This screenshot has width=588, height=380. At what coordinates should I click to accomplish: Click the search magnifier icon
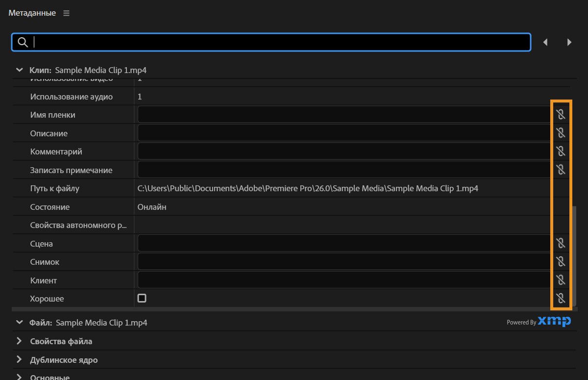[x=23, y=42]
